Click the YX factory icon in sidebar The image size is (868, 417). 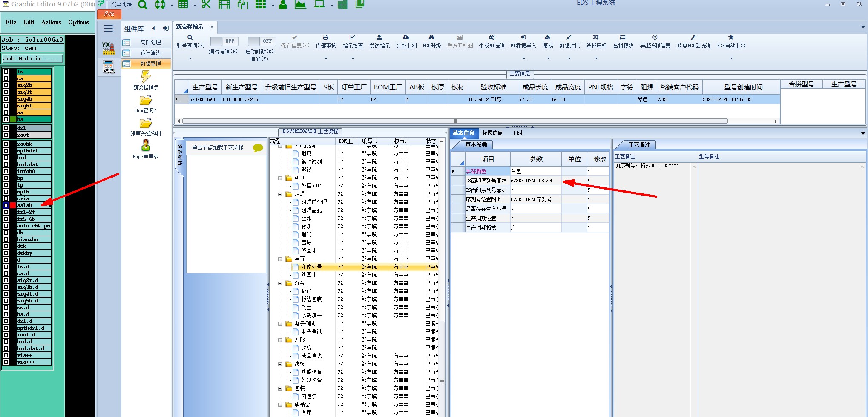pos(109,48)
